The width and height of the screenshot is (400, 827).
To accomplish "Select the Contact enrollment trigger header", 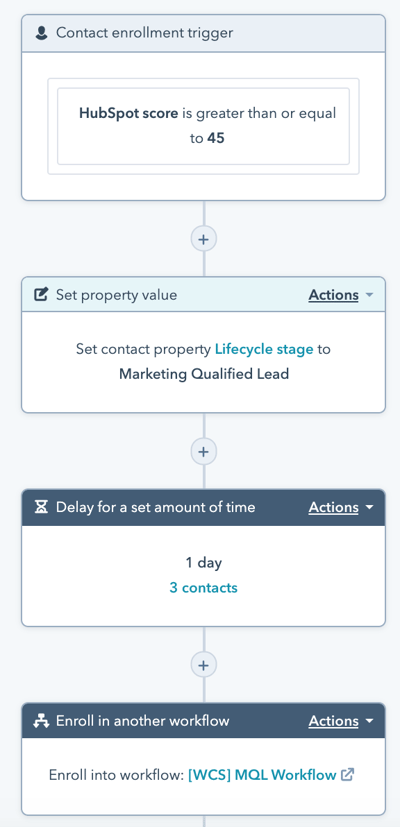I will tap(204, 33).
